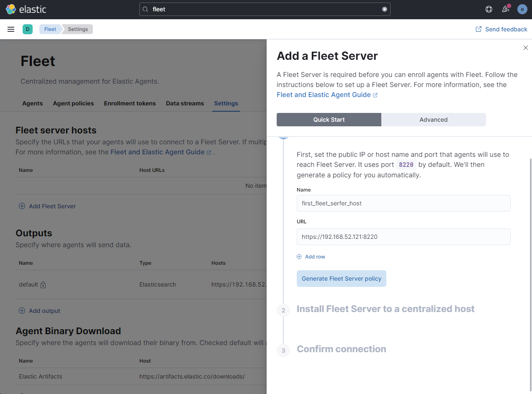Click the magnifier icon in search bar
This screenshot has height=394, width=532.
(x=145, y=9)
